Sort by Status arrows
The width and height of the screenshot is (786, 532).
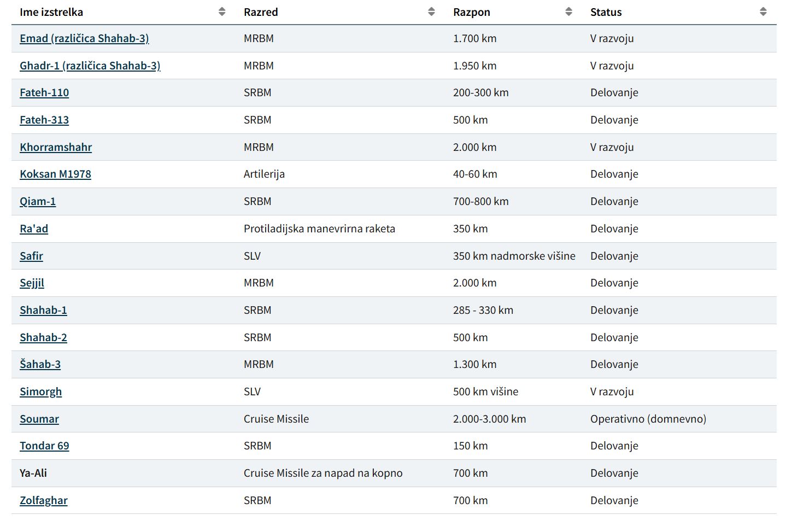pos(763,12)
